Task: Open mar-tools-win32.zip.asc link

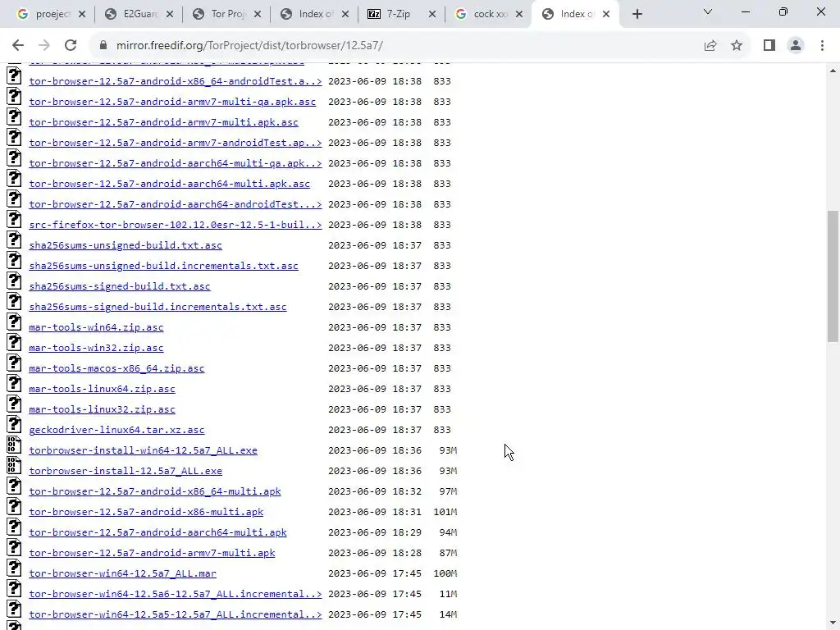Action: point(96,348)
